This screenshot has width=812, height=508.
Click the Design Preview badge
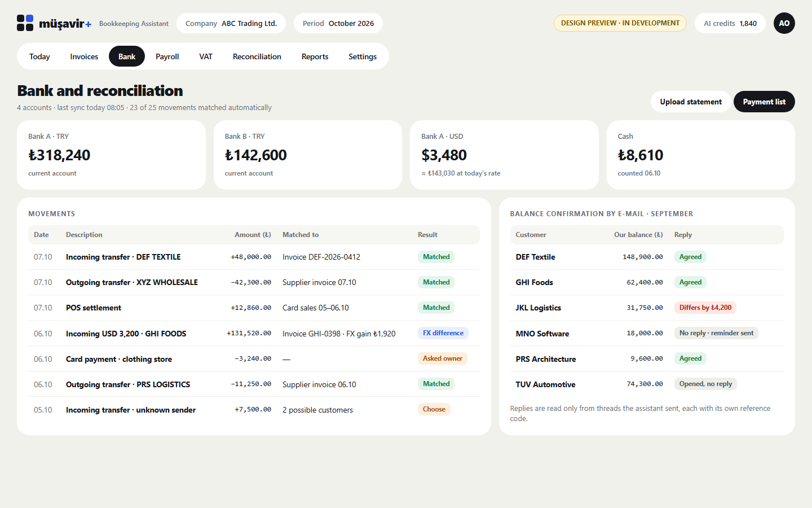point(620,23)
